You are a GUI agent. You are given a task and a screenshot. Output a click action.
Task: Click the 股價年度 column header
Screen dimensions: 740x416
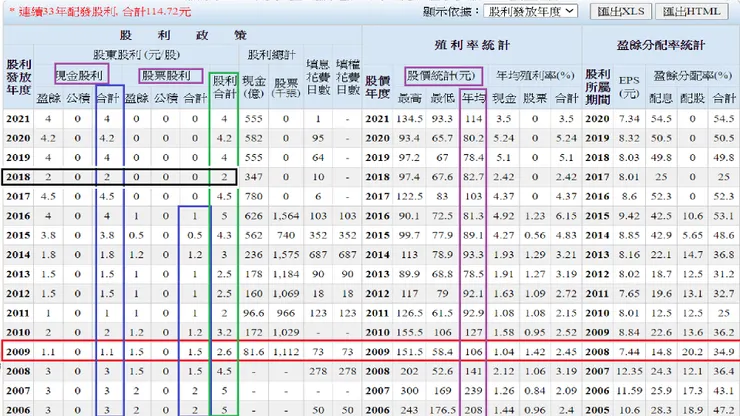tap(378, 87)
